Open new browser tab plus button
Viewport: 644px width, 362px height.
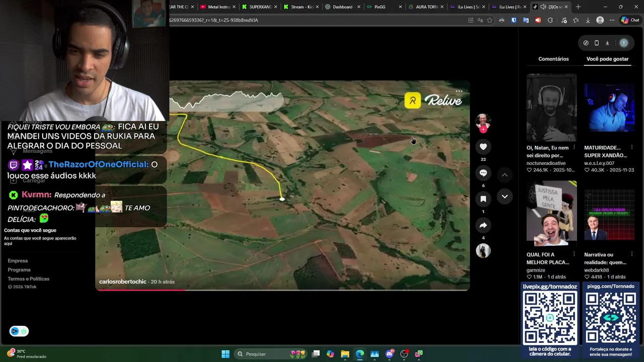(578, 7)
